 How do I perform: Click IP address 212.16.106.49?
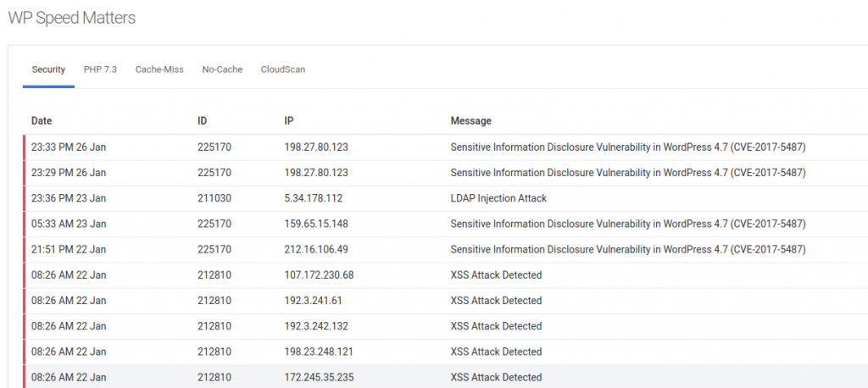pyautogui.click(x=316, y=249)
